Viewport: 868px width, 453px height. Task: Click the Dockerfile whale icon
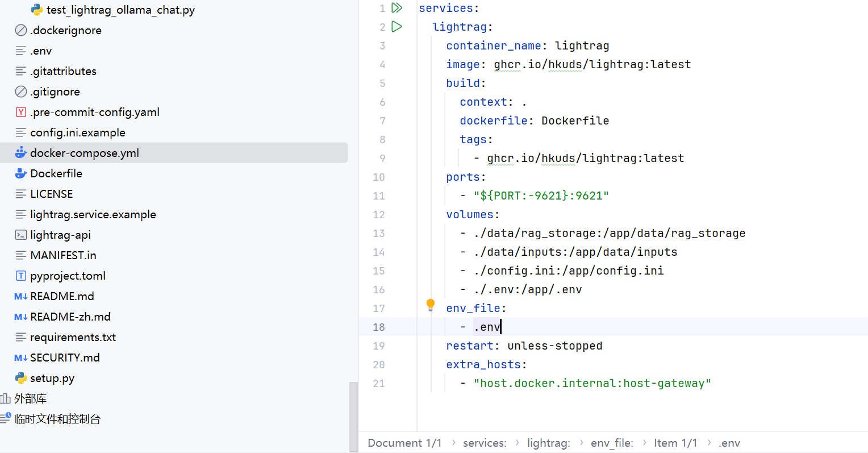point(21,173)
